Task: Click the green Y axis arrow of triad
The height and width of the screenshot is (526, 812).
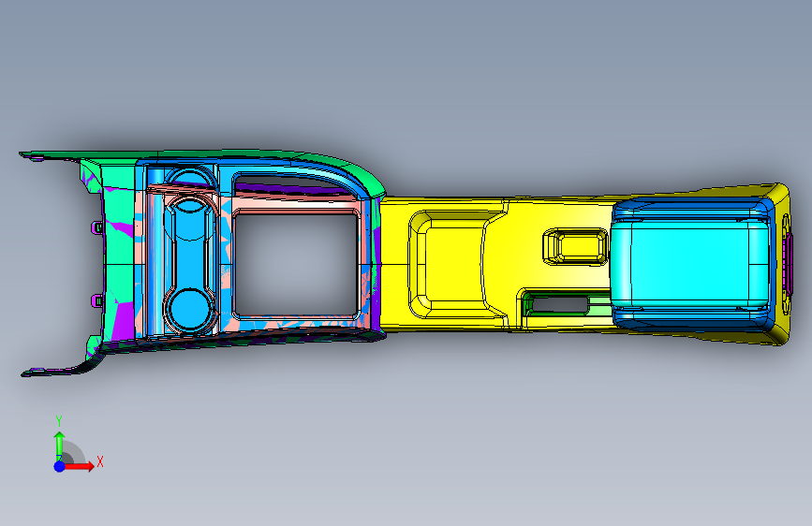Action: [59, 446]
